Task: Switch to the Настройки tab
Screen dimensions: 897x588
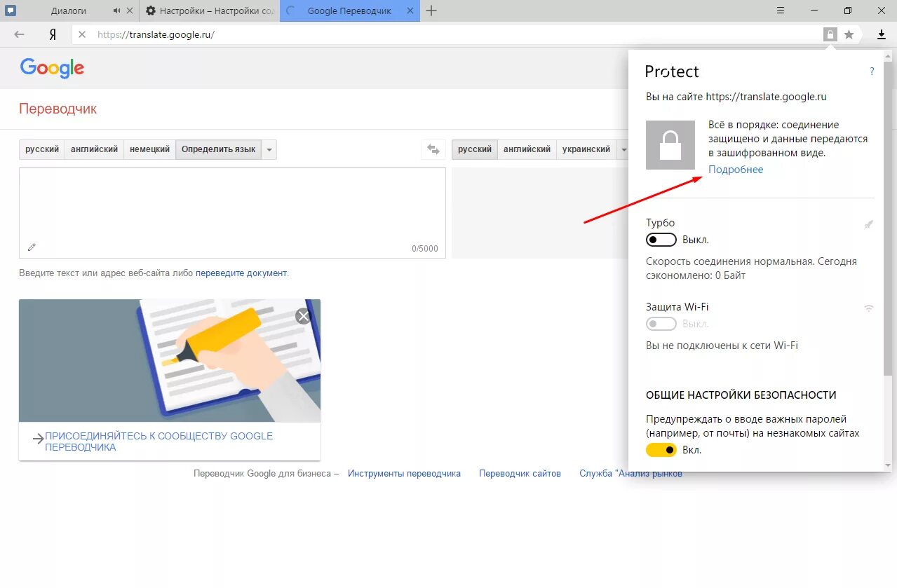Action: pos(209,11)
